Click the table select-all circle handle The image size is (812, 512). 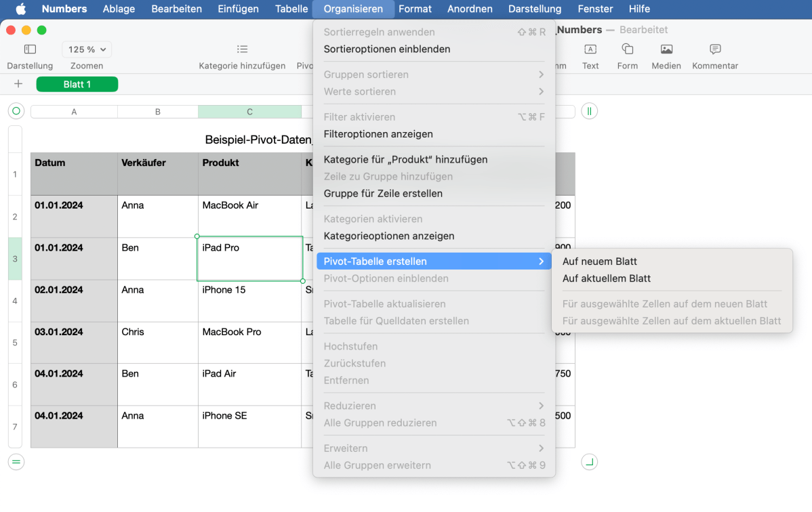click(x=16, y=111)
